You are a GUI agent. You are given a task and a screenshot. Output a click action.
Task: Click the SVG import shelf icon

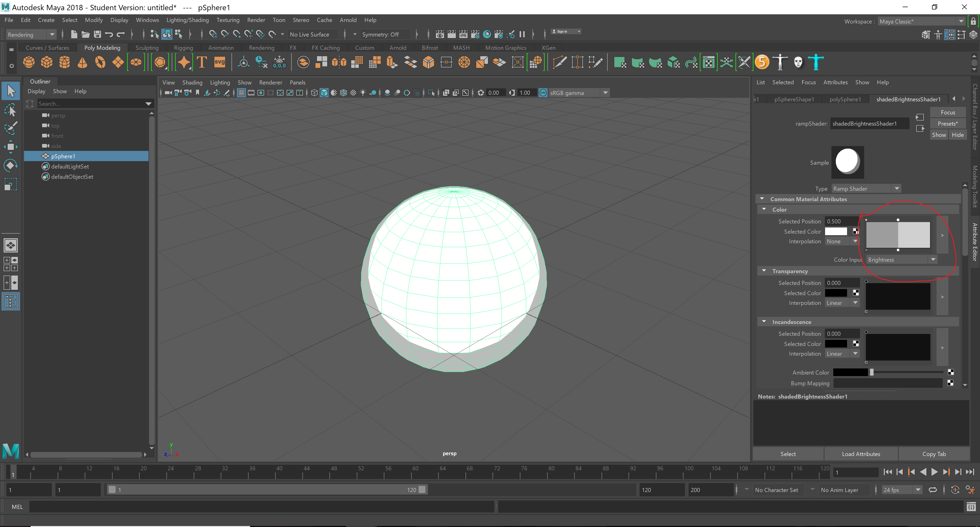pos(219,62)
